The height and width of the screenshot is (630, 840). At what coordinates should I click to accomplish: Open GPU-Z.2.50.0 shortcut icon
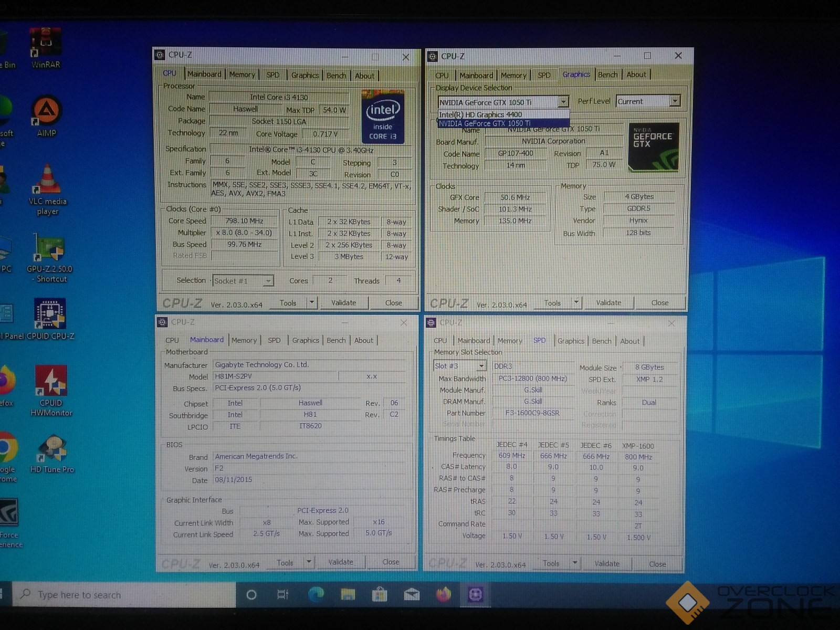[49, 257]
